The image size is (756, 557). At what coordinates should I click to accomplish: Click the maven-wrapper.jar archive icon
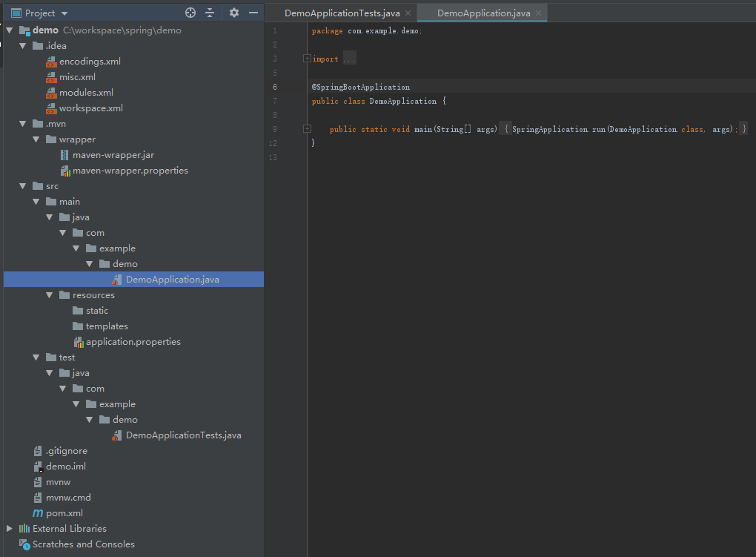tap(64, 155)
